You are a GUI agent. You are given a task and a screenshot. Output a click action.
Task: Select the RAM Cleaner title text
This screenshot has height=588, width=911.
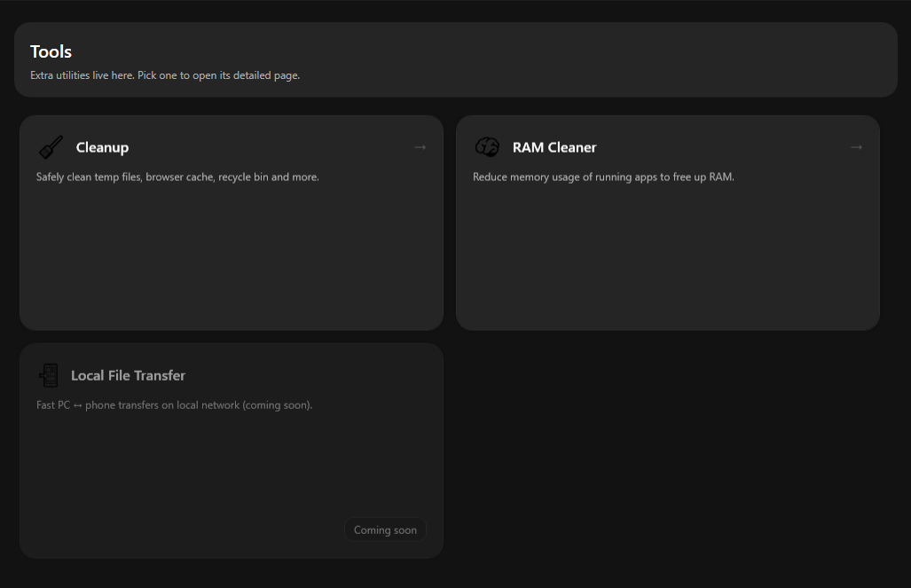[554, 147]
